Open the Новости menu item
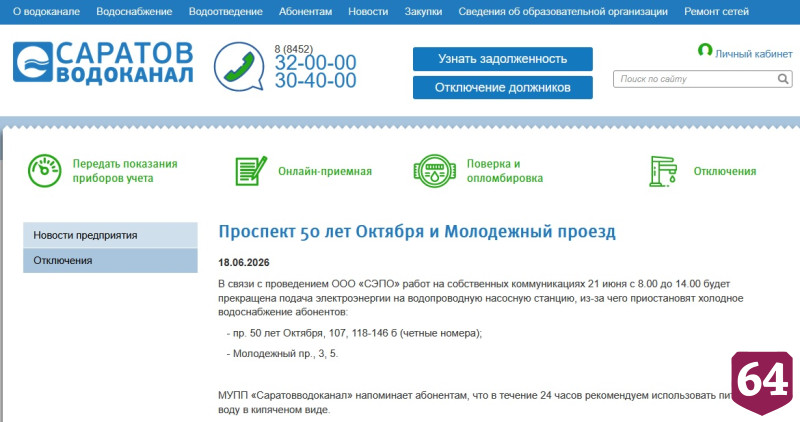This screenshot has width=800, height=422. [368, 11]
